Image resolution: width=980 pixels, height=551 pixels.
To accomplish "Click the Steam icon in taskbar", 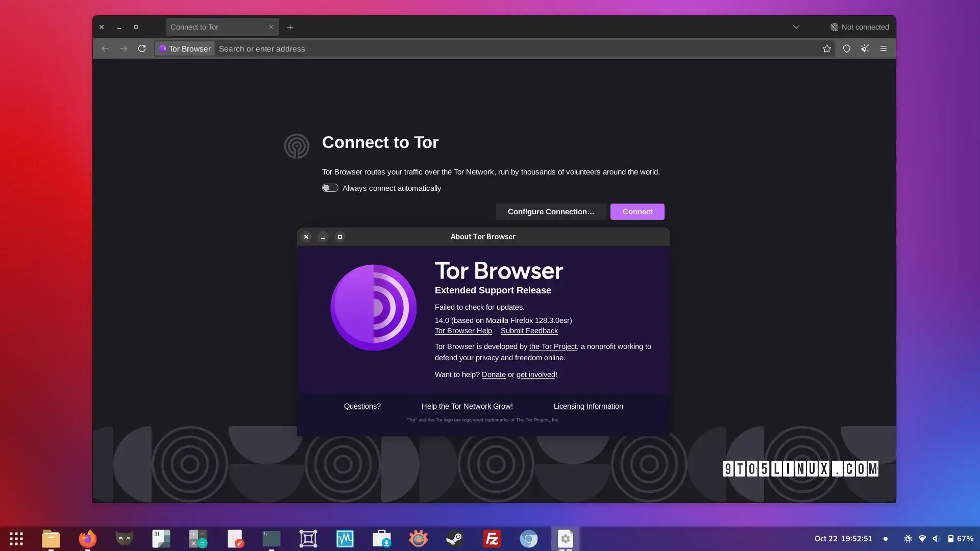I will coord(455,538).
